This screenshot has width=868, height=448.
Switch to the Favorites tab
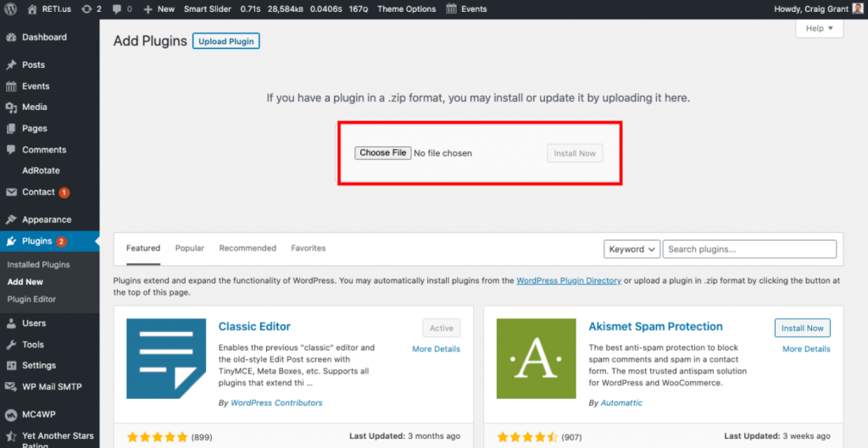click(x=309, y=248)
